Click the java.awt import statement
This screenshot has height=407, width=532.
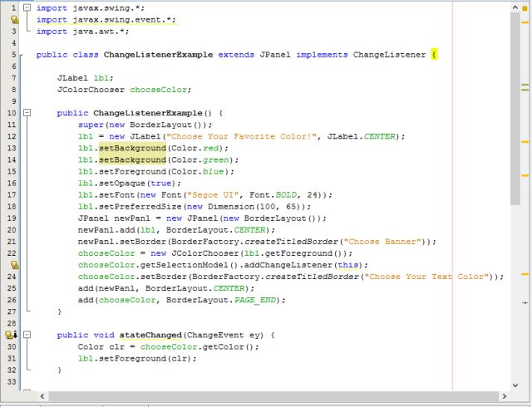pos(83,32)
